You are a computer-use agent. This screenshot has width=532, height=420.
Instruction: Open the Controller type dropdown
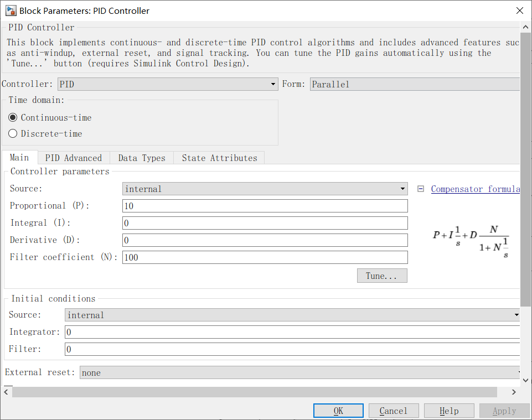[168, 84]
